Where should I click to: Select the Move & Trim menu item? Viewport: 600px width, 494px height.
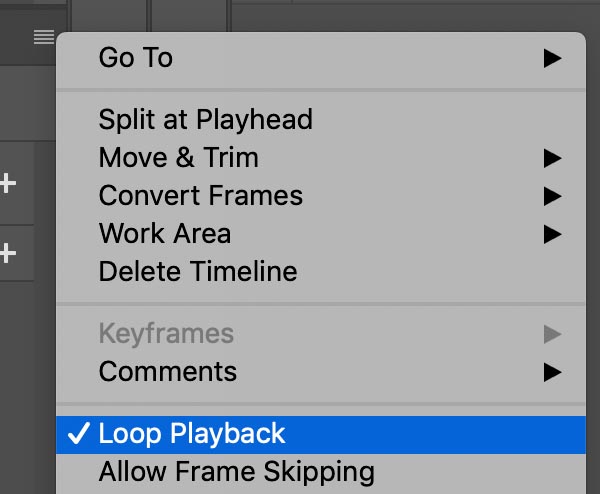pyautogui.click(x=321, y=158)
